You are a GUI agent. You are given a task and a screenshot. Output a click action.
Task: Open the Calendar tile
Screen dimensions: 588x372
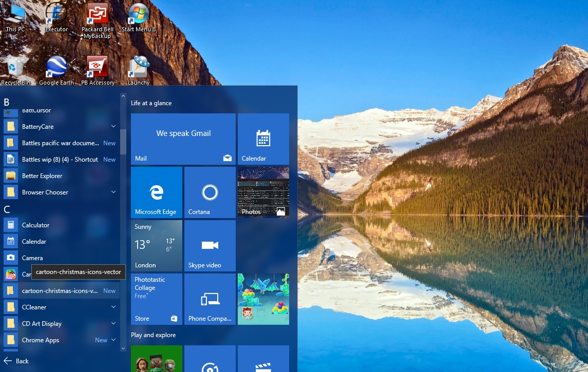pos(263,139)
